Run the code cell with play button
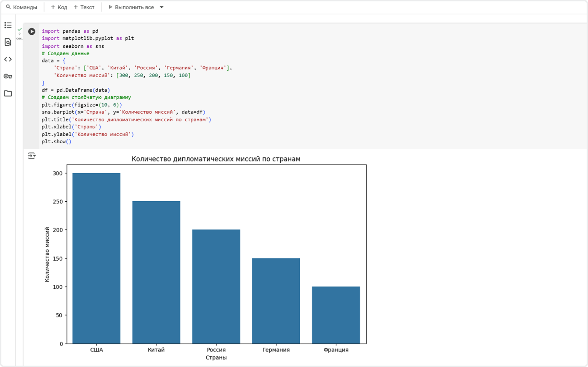 (32, 32)
